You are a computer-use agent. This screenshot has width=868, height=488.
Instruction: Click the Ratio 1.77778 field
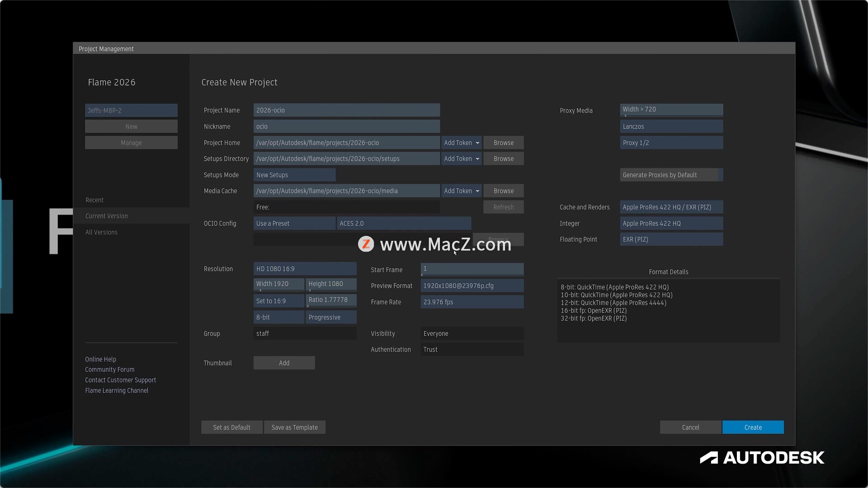point(331,300)
